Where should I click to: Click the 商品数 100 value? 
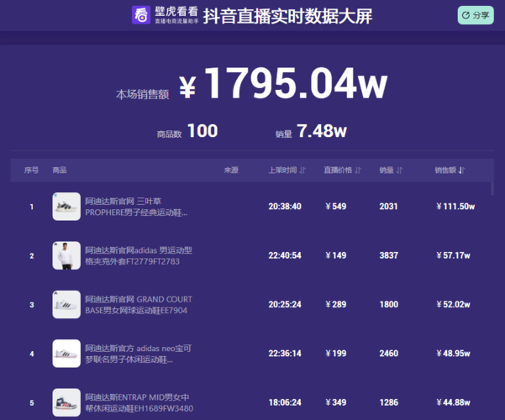(203, 131)
